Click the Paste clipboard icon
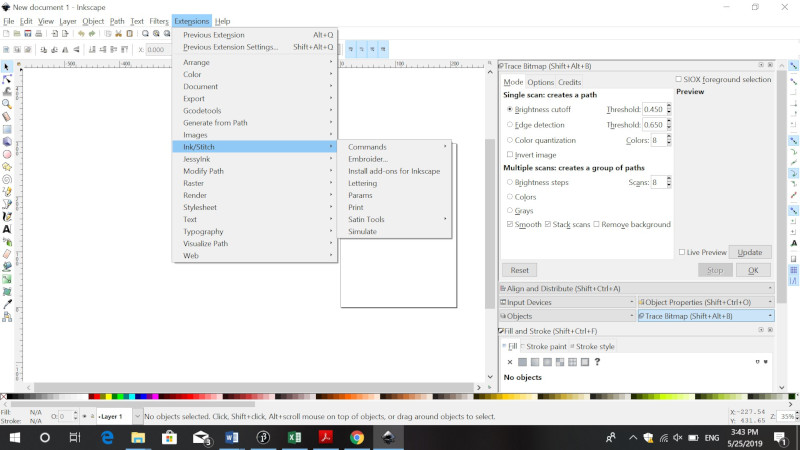800x450 pixels. [x=130, y=34]
